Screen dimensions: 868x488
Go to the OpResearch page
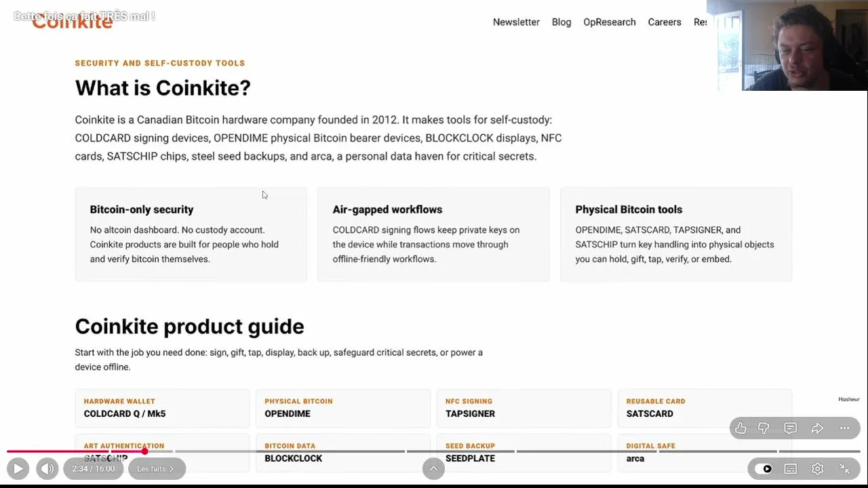pos(610,22)
